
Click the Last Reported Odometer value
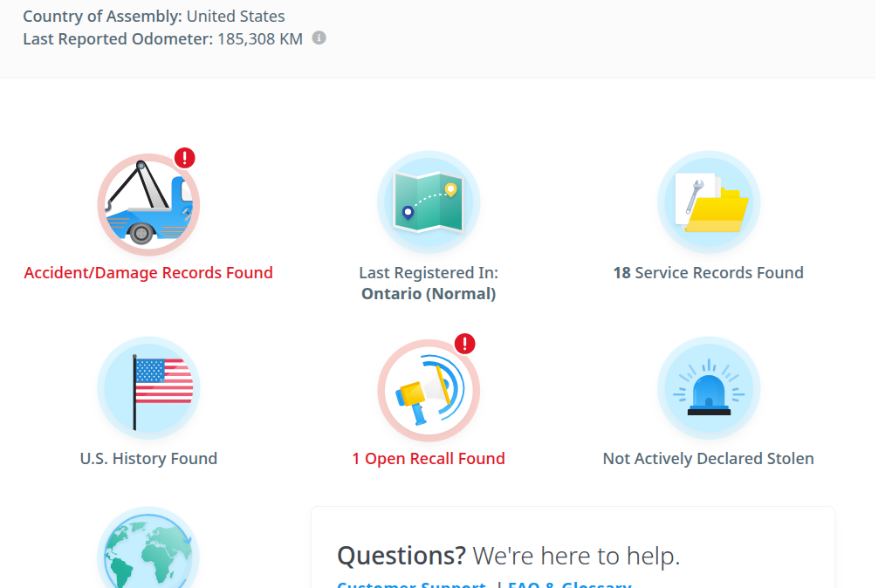pyautogui.click(x=260, y=39)
